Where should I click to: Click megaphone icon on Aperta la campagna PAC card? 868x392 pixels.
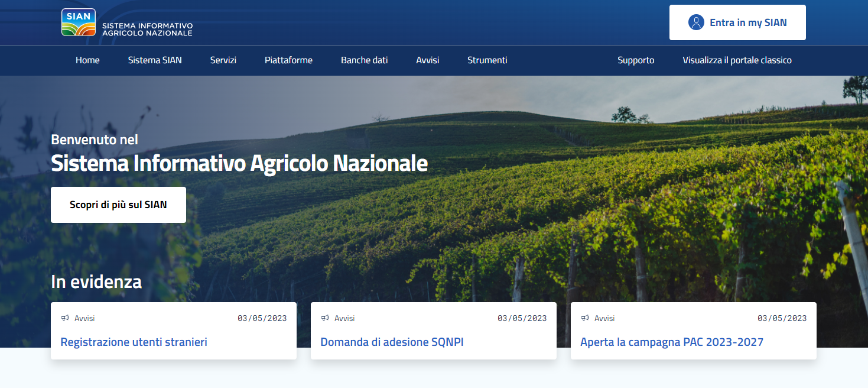(585, 318)
